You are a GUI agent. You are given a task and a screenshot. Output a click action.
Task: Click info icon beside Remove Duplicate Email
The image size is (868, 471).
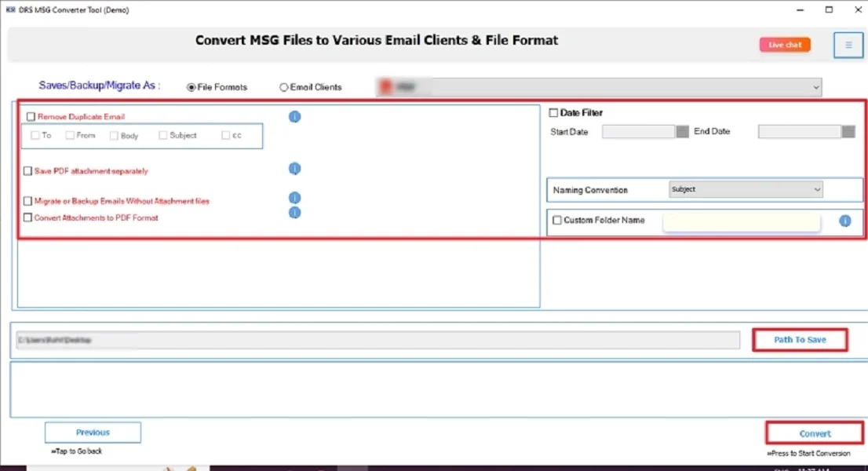(295, 117)
